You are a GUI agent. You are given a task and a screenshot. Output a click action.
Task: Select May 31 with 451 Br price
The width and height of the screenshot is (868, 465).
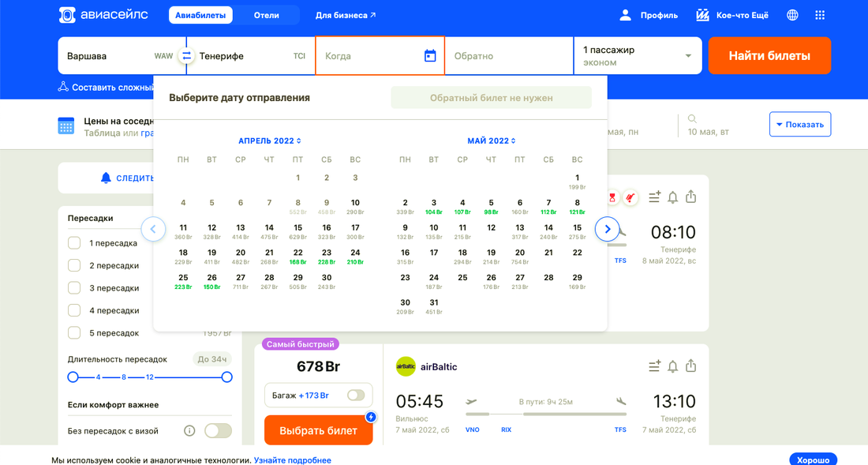434,306
